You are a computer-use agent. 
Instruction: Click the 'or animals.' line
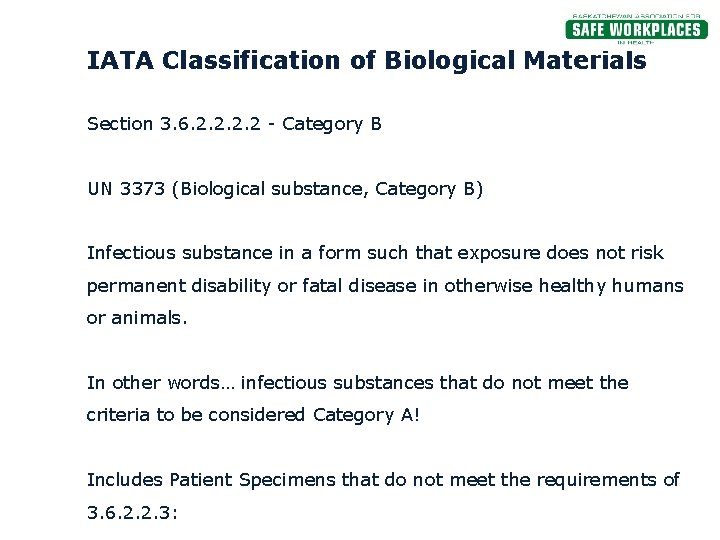tap(136, 318)
